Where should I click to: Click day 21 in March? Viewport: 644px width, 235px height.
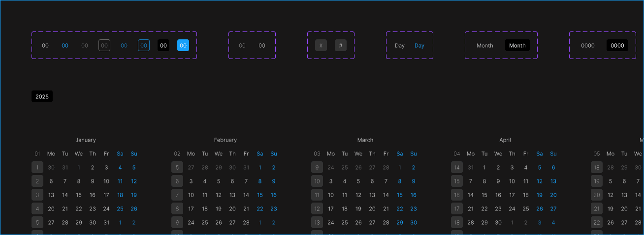[386, 209]
